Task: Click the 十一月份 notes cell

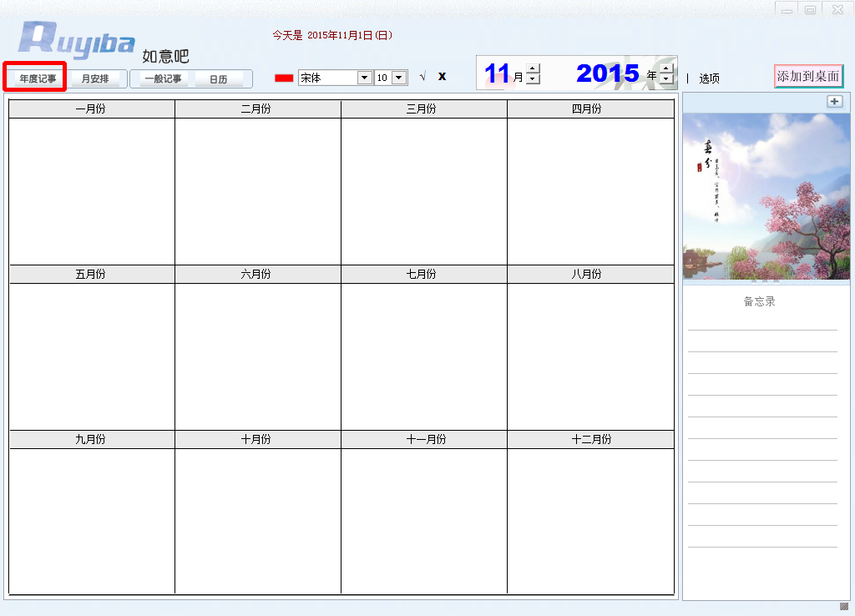Action: [423, 521]
